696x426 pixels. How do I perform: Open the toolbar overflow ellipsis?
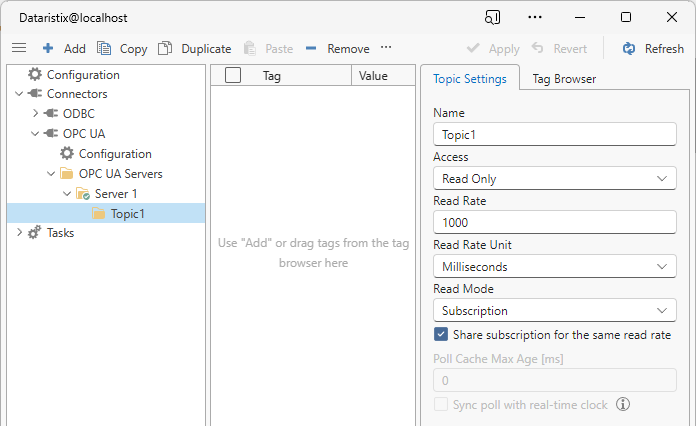tap(386, 47)
